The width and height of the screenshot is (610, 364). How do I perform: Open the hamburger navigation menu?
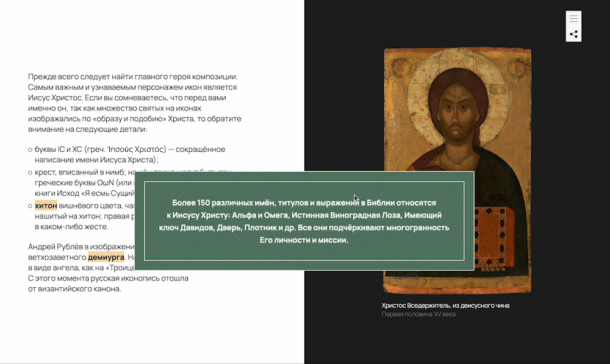[x=573, y=19]
